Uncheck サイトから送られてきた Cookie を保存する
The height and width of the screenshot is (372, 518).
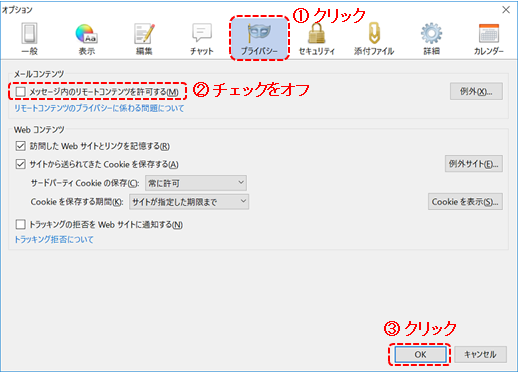pyautogui.click(x=21, y=164)
